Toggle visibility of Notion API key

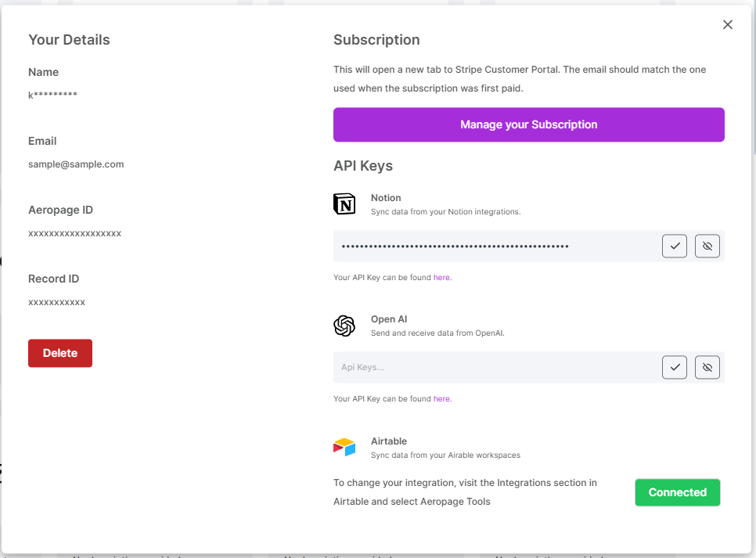[x=707, y=246]
